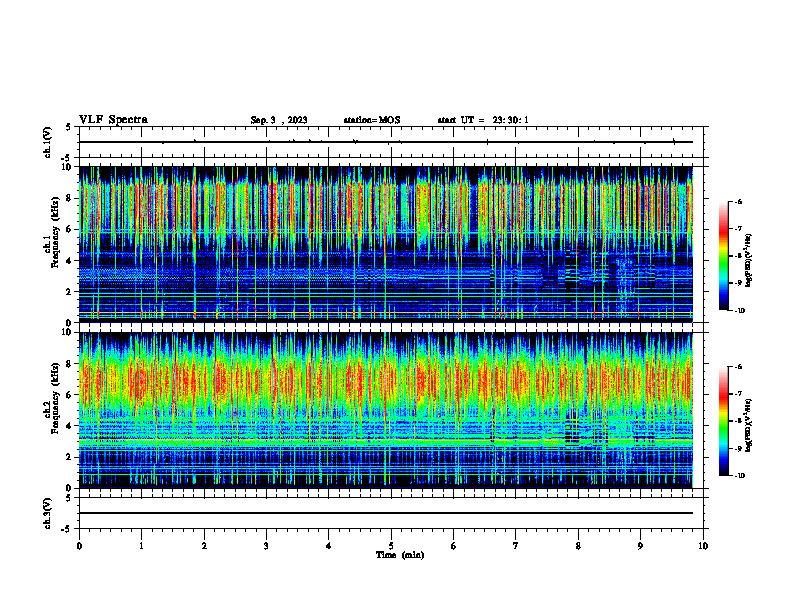Screen dimensions: 792x612
Task: Click the "ch.3(V)" voltage axis label
Action: pyautogui.click(x=48, y=513)
